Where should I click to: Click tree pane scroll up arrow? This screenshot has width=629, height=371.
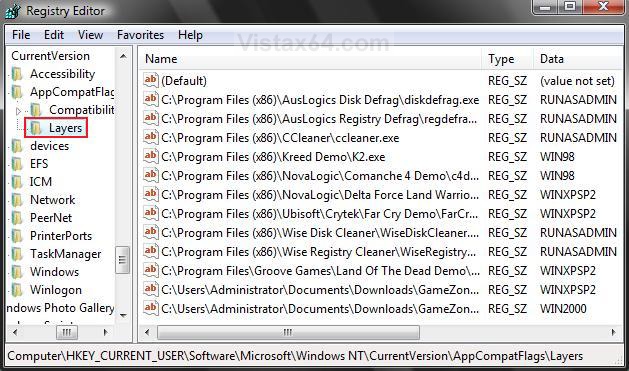click(123, 57)
